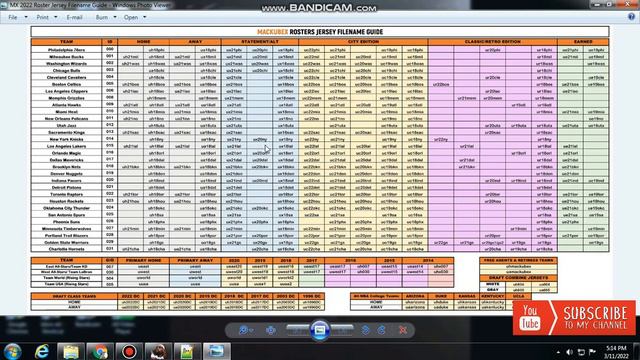
Task: Click the E-mail toolbar button
Action: pyautogui.click(x=74, y=17)
